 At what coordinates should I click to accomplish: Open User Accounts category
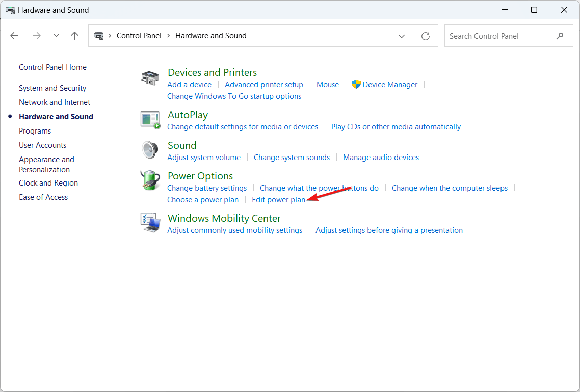(x=42, y=145)
